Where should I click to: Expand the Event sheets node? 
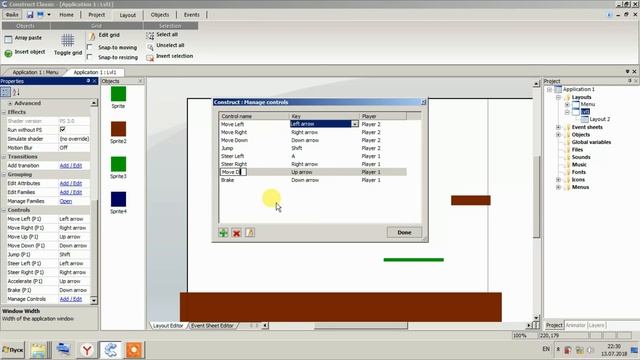tap(558, 127)
